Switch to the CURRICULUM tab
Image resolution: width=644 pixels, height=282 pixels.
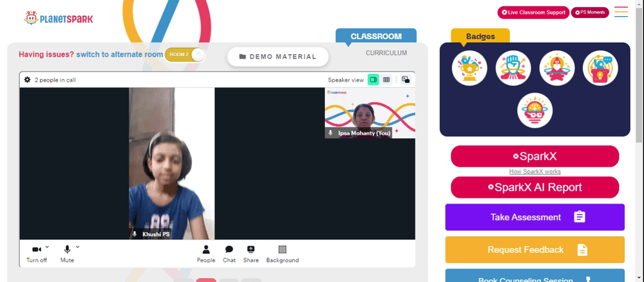click(386, 53)
